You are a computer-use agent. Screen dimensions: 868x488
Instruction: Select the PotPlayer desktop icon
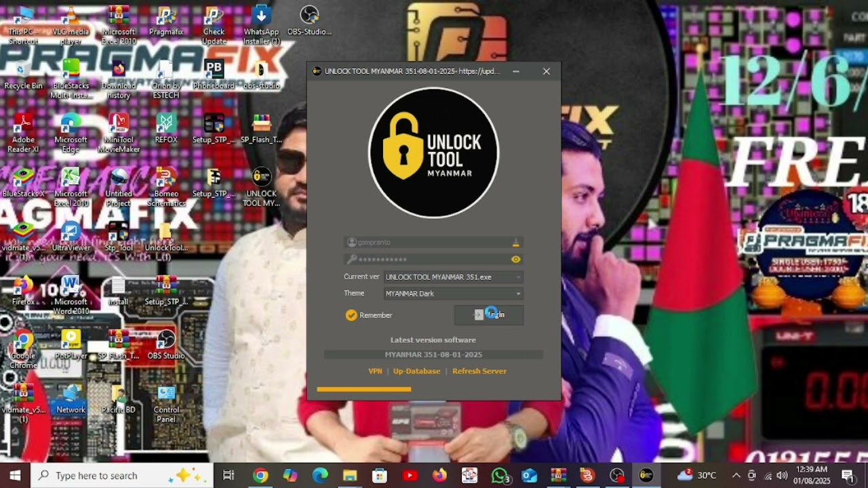point(71,345)
